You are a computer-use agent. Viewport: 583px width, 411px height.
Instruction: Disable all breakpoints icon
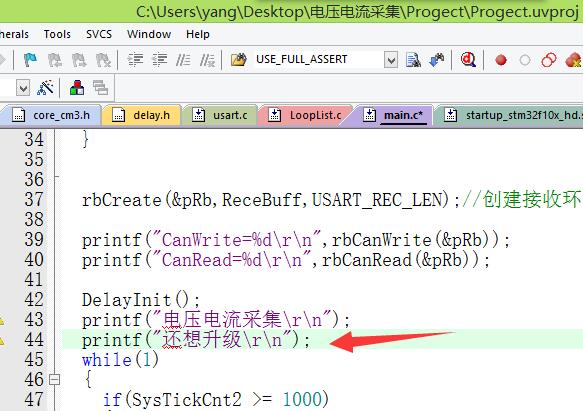point(549,60)
